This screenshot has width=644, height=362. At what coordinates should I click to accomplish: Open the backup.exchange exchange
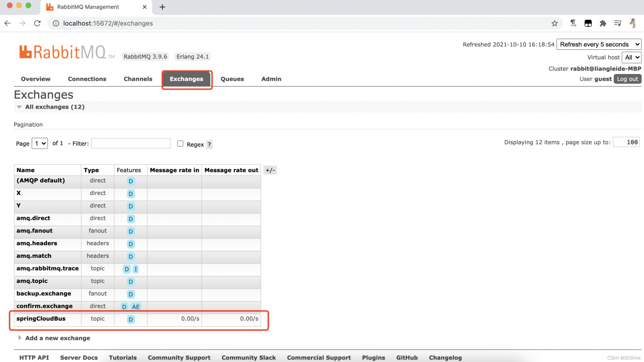coord(44,294)
